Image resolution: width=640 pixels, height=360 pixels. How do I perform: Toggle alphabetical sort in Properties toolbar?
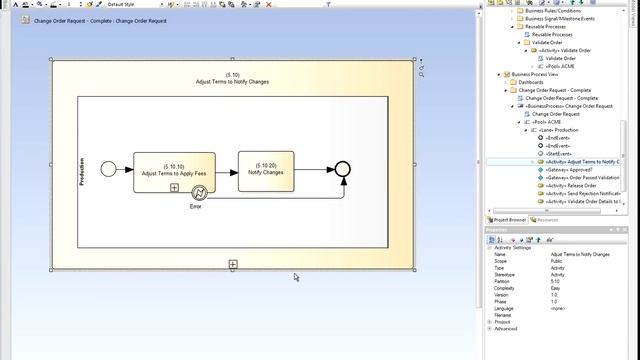[x=500, y=240]
